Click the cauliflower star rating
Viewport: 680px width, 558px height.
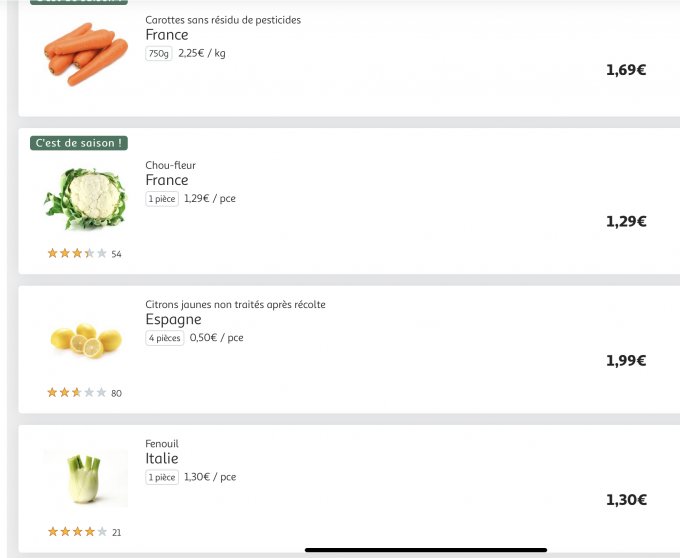(77, 254)
